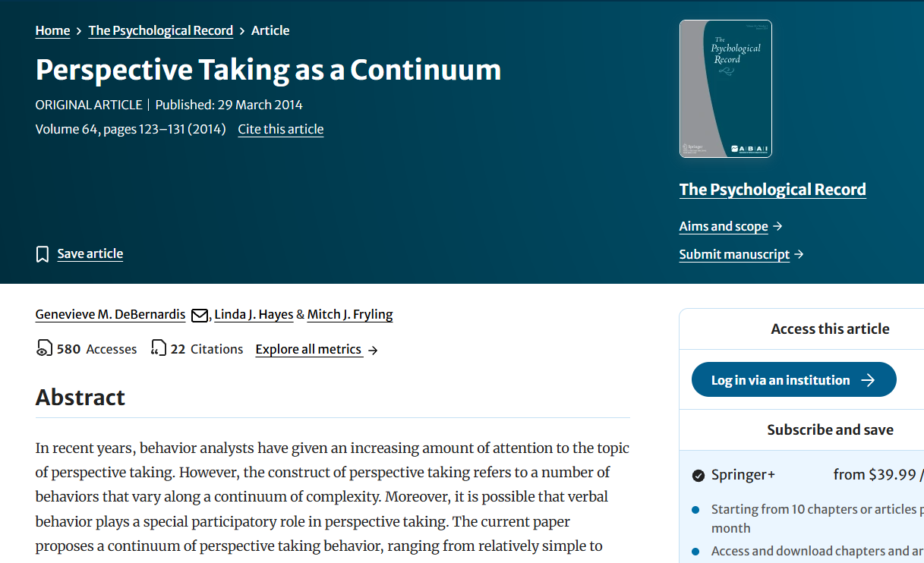Open the Home breadcrumb link
Image resolution: width=924 pixels, height=563 pixels.
(52, 30)
